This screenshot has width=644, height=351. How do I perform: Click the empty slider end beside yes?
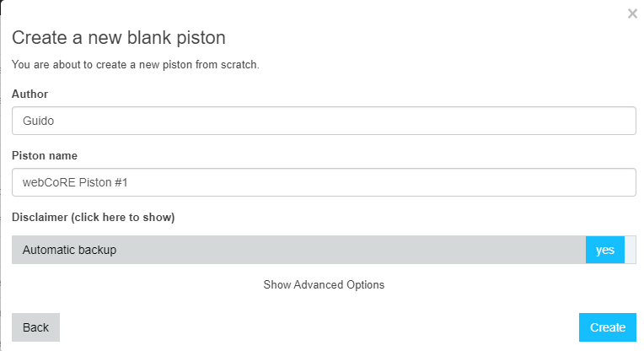[x=630, y=250]
